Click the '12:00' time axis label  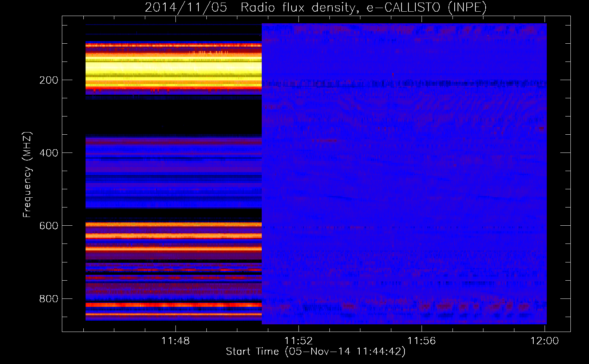[545, 341]
